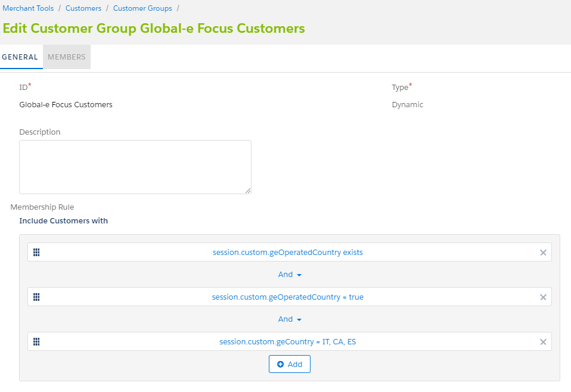Screen dimensions: 571x392
Task: Open the first And operator dropdown
Action: [290, 275]
